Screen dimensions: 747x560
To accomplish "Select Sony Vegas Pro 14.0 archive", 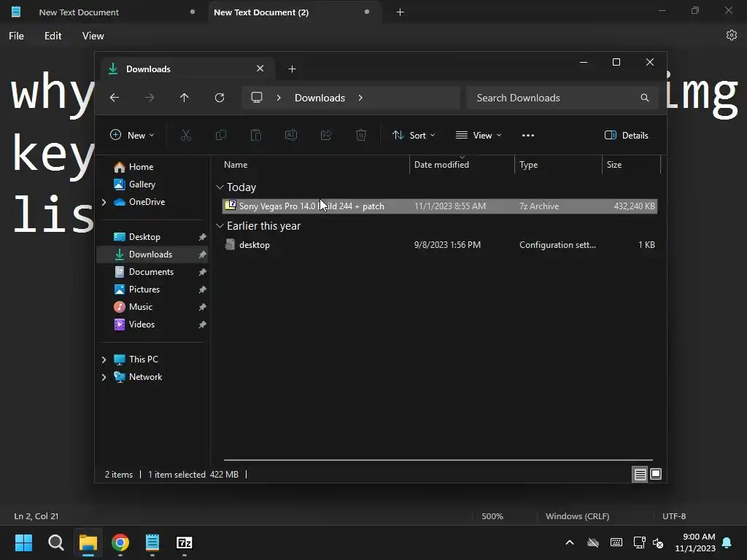I will point(440,206).
